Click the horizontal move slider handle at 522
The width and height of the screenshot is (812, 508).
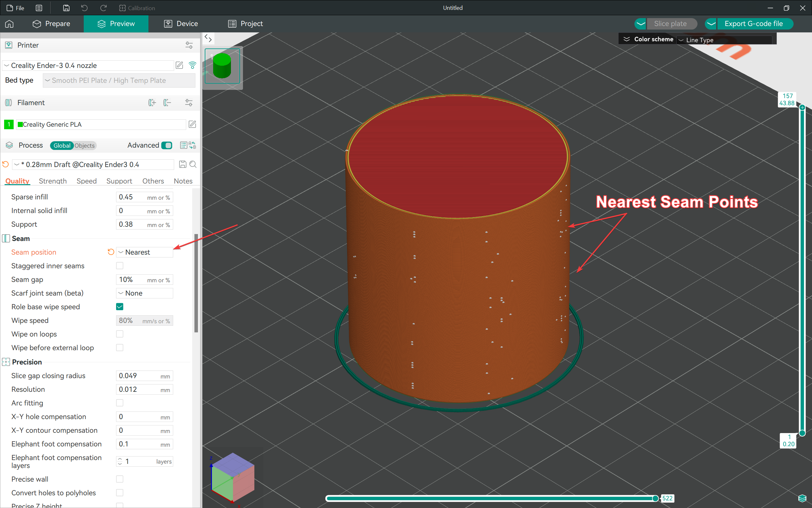pyautogui.click(x=655, y=498)
